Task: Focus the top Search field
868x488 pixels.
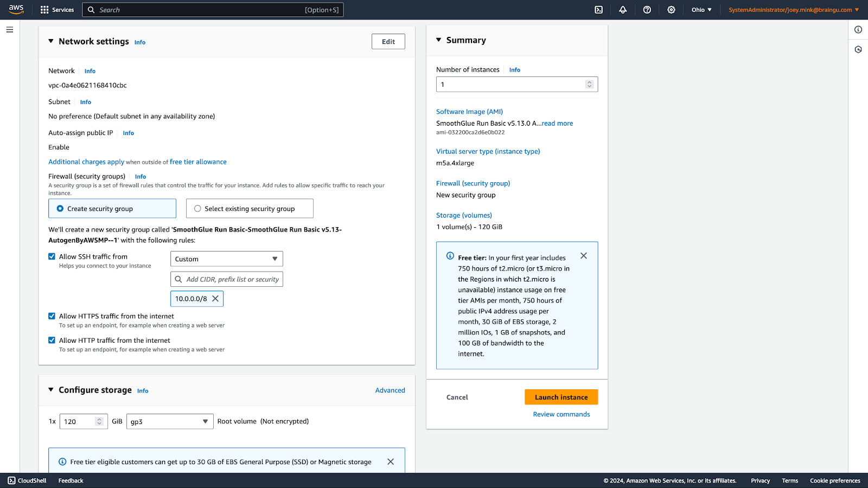Action: (213, 10)
